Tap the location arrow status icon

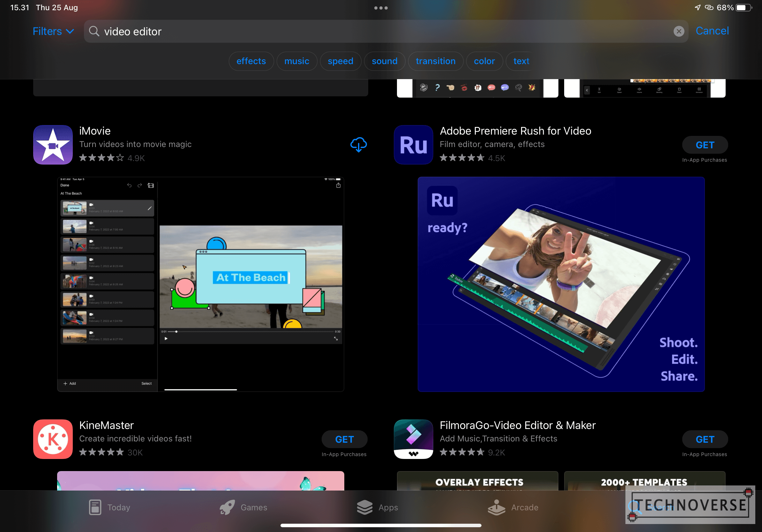point(698,7)
